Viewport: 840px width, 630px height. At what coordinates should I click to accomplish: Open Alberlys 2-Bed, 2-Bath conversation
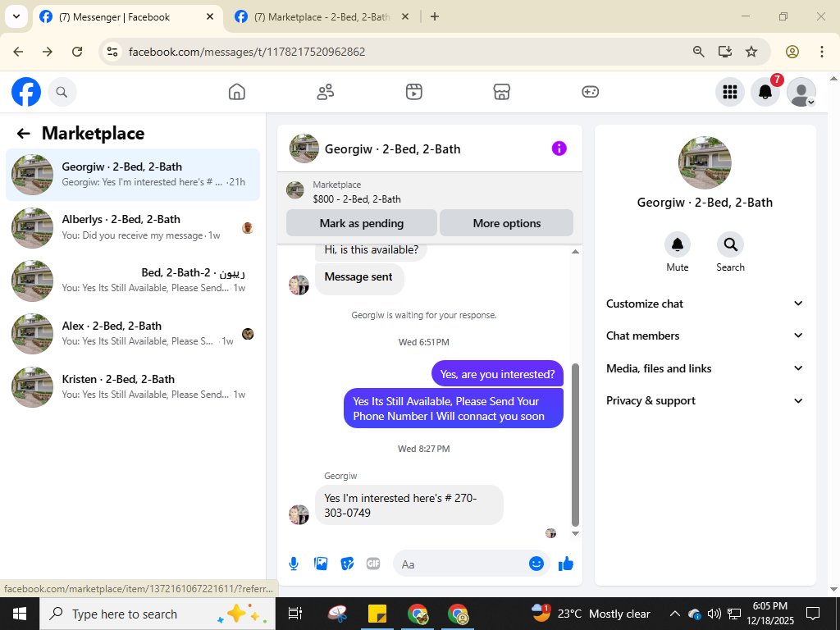tap(133, 228)
